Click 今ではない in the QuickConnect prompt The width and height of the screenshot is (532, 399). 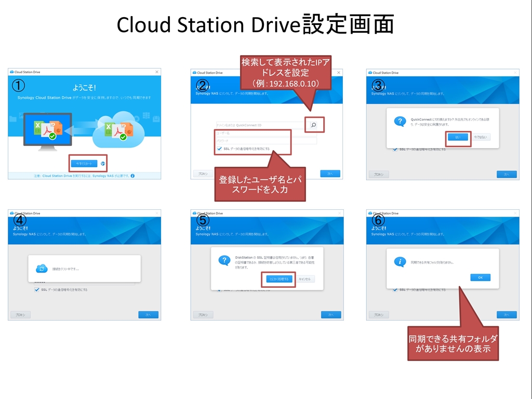tap(480, 137)
